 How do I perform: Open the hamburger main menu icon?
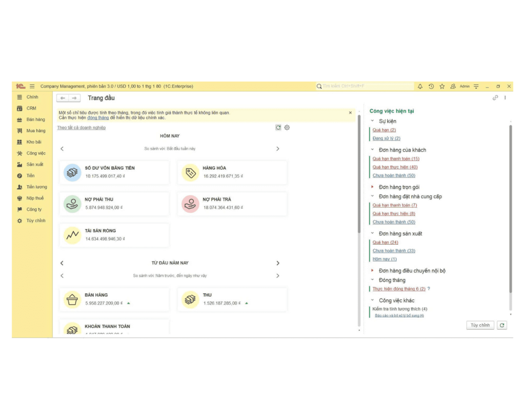click(32, 87)
